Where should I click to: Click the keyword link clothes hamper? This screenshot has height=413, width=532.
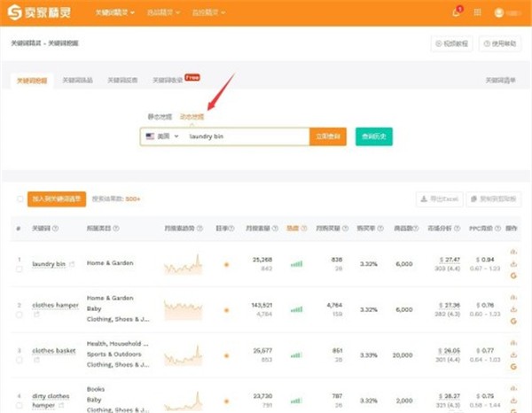pyautogui.click(x=55, y=305)
